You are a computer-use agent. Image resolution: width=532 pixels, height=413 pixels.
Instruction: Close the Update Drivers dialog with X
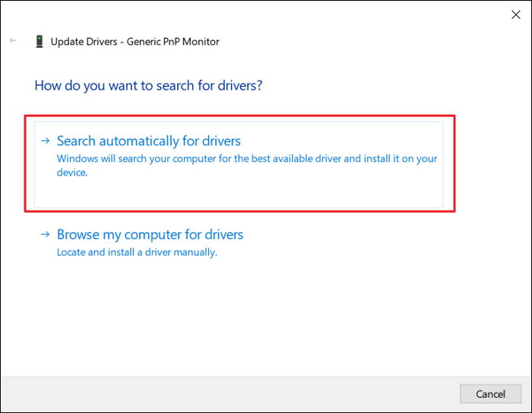tap(516, 14)
